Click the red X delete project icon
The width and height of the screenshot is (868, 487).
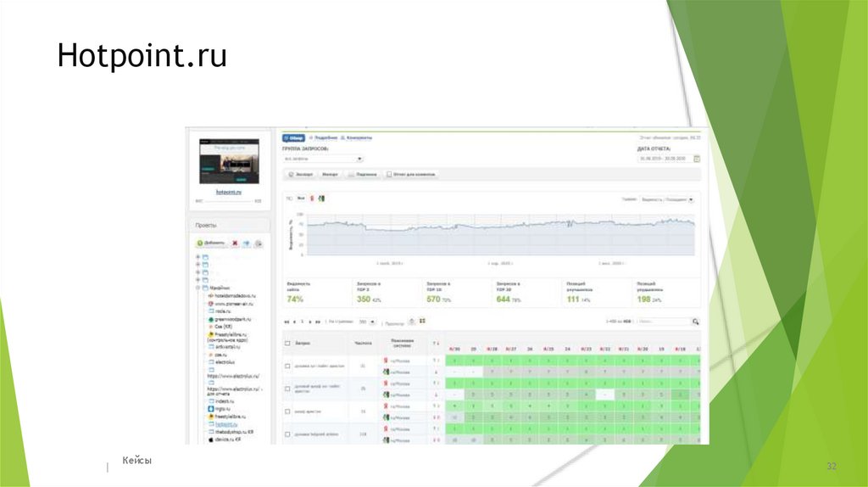(x=235, y=243)
